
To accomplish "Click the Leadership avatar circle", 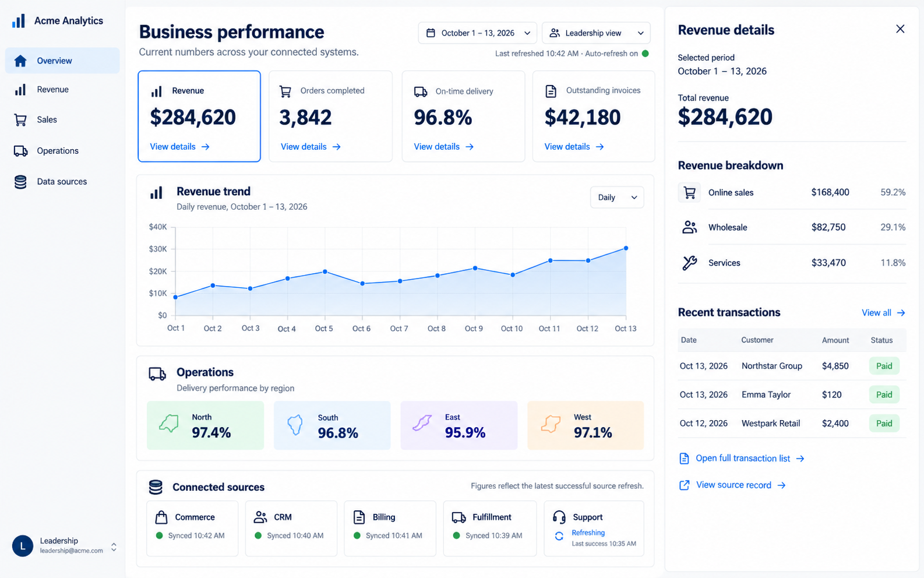I will pyautogui.click(x=23, y=546).
